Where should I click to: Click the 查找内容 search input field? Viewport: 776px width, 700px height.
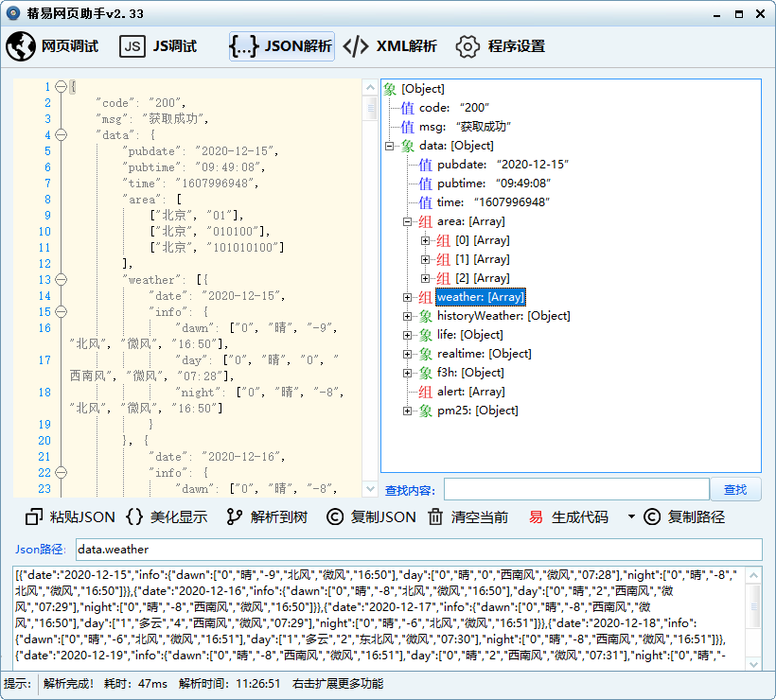(x=575, y=489)
